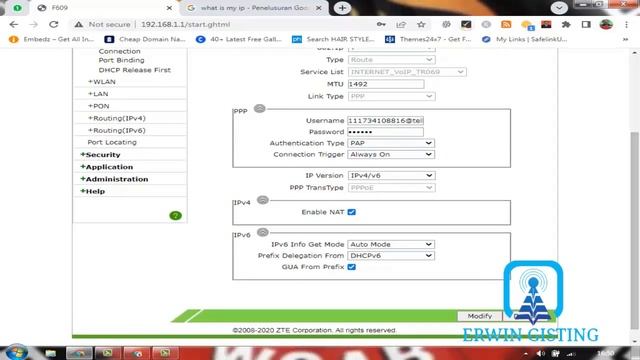Reload the router page
The height and width of the screenshot is (360, 640).
tap(53, 24)
